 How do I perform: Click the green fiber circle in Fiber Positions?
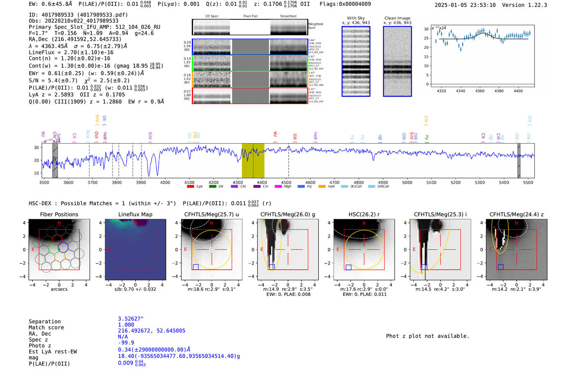(54, 248)
